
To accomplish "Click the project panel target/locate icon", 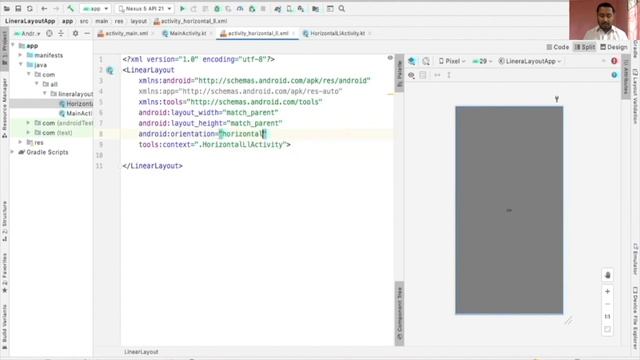I will click(49, 33).
